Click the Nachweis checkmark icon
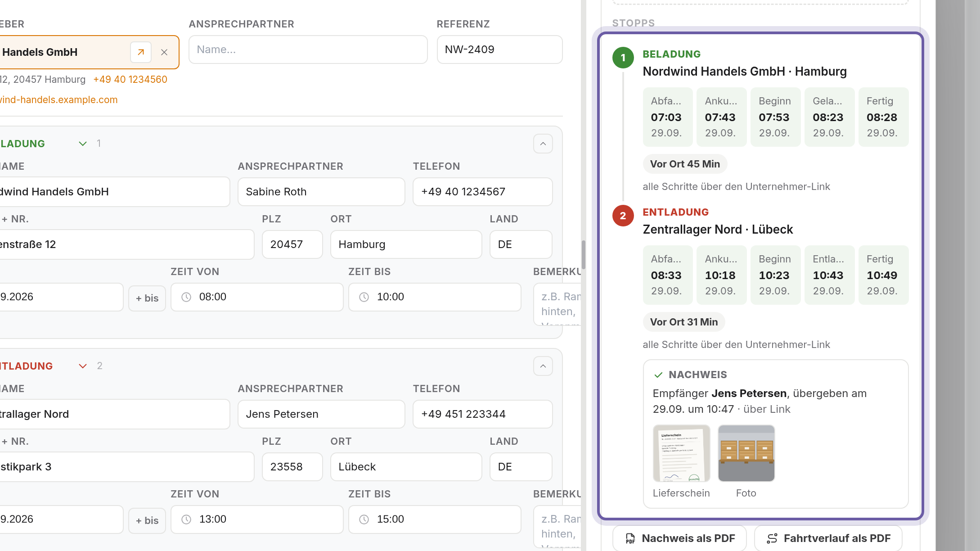This screenshot has height=551, width=980. [658, 375]
